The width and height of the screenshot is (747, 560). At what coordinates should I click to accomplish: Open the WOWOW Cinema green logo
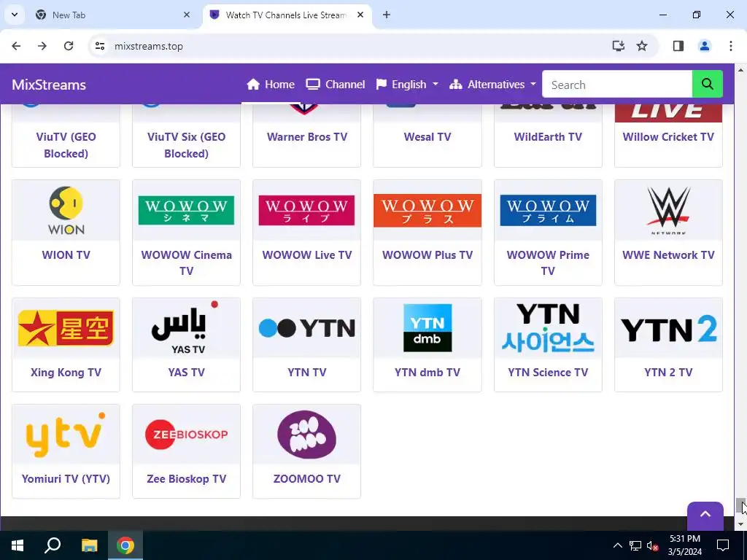(x=186, y=210)
